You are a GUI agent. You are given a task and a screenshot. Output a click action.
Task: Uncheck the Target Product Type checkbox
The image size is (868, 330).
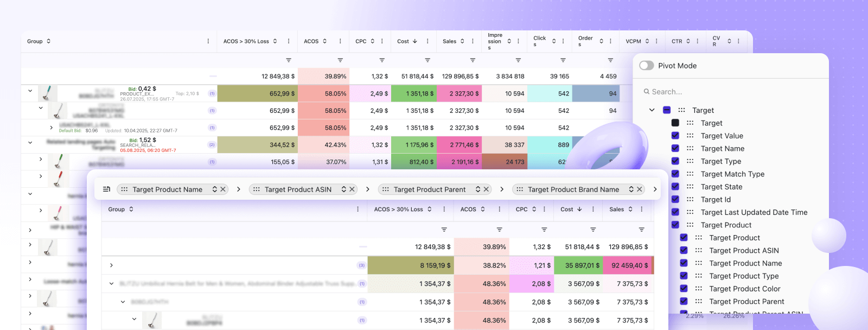684,276
